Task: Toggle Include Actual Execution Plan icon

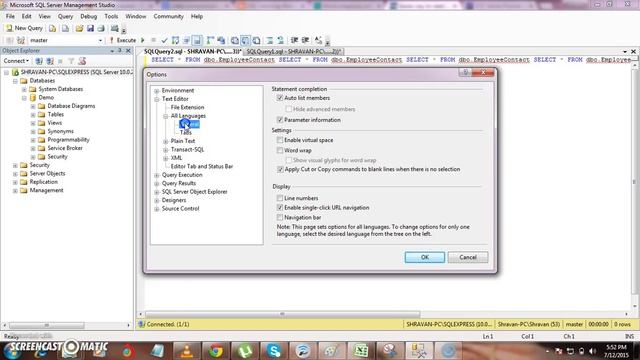Action: (x=210, y=40)
